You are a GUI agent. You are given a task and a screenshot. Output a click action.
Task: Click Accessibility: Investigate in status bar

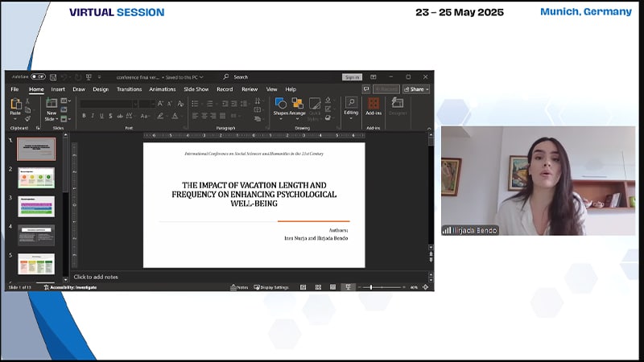(74, 287)
